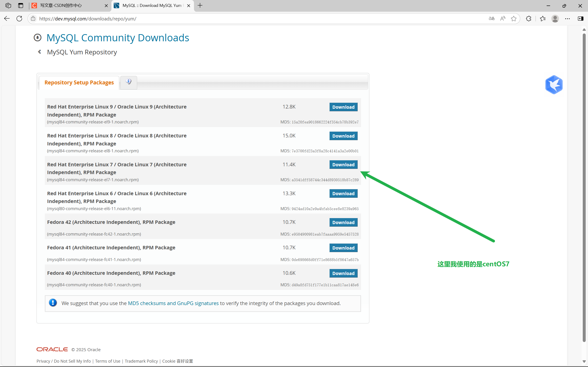
Task: Open the browser extensions puzzle icon
Action: [529, 18]
